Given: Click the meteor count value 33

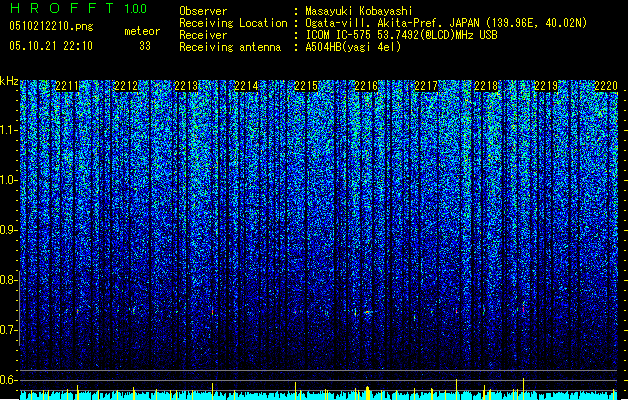Looking at the screenshot, I should click(x=145, y=46).
